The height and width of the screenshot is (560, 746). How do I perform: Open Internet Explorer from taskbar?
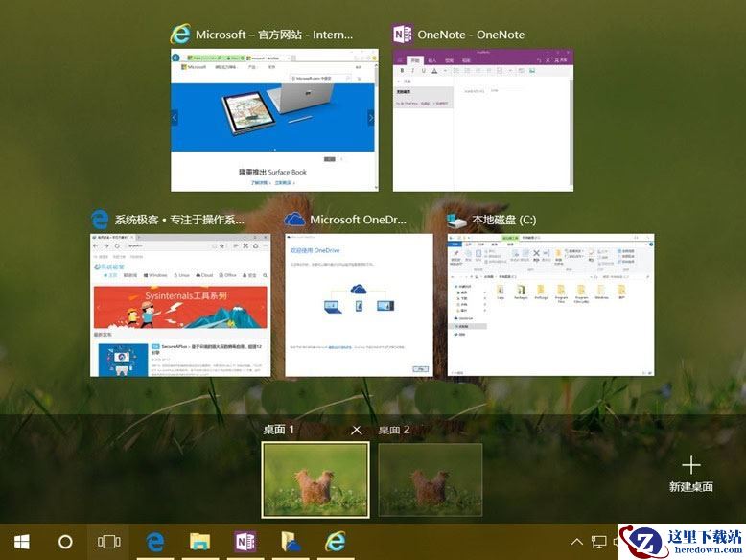pos(336,542)
